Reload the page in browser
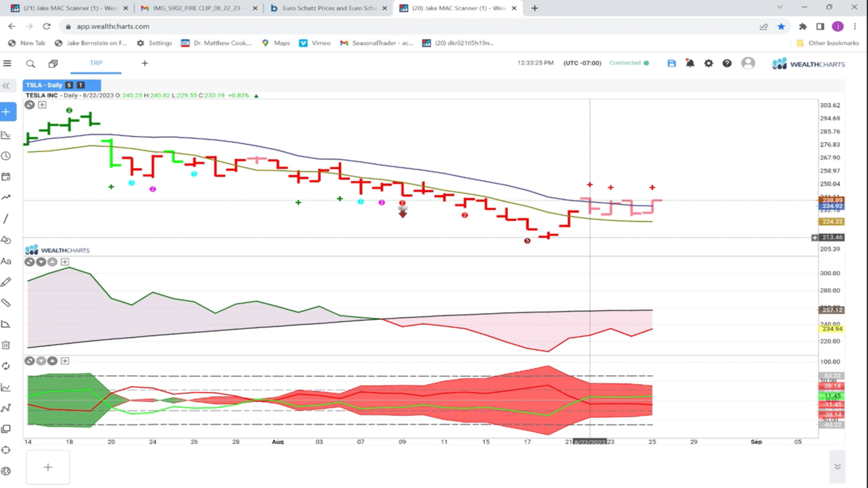The height and width of the screenshot is (488, 868). pos(47,26)
